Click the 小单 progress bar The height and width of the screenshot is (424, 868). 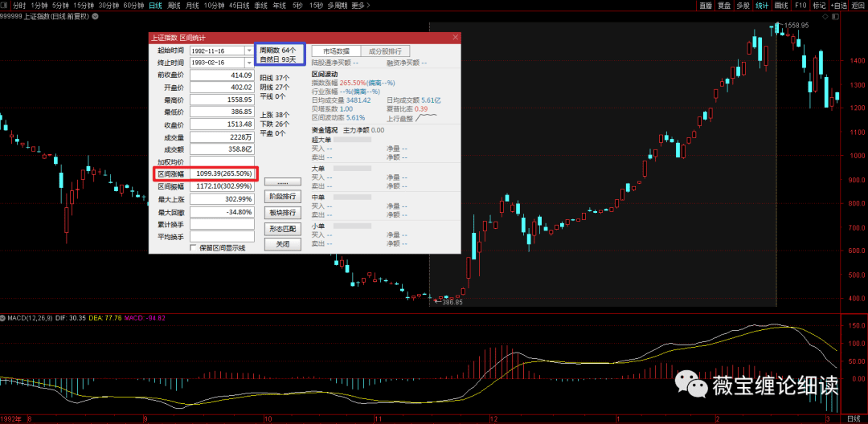(352, 226)
